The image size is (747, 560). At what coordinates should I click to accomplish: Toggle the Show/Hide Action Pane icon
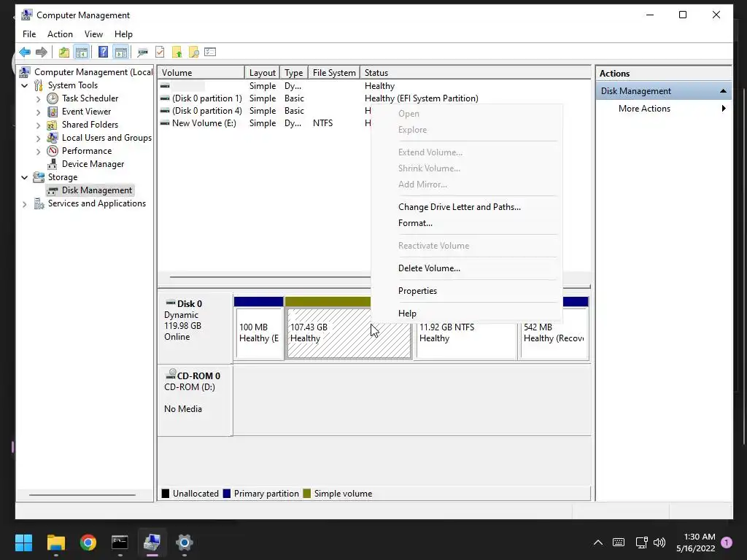tap(121, 52)
